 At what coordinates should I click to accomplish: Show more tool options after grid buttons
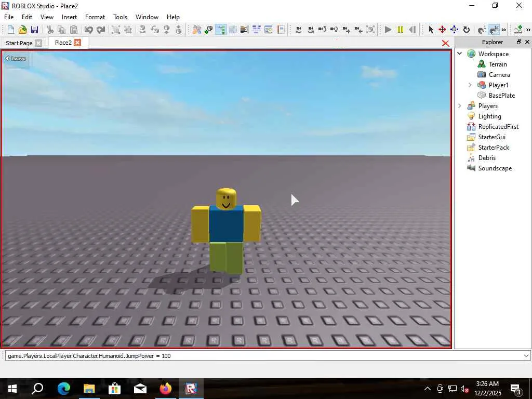(504, 30)
